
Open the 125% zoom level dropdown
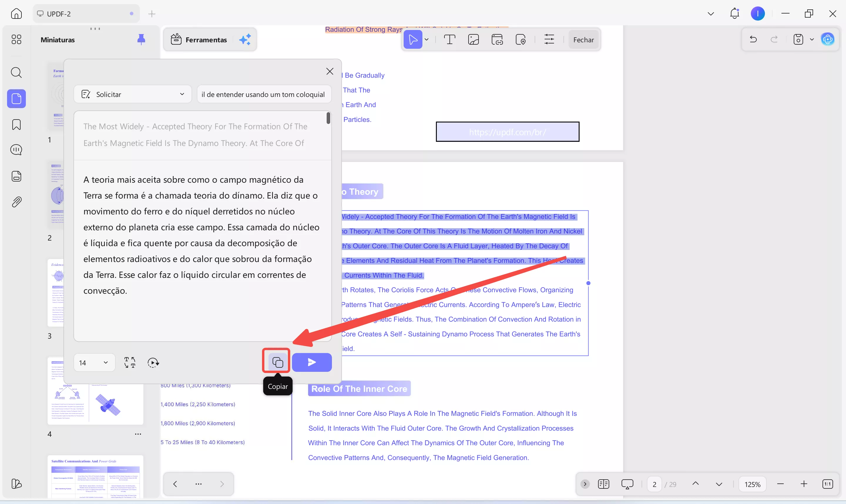coord(752,484)
